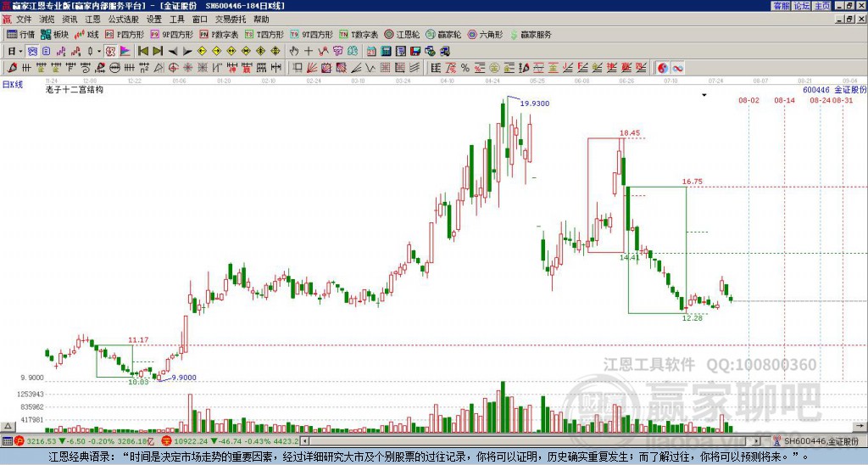Viewport: 868px width, 465px height.
Task: Select the crosshair cursor tool
Action: [309, 51]
